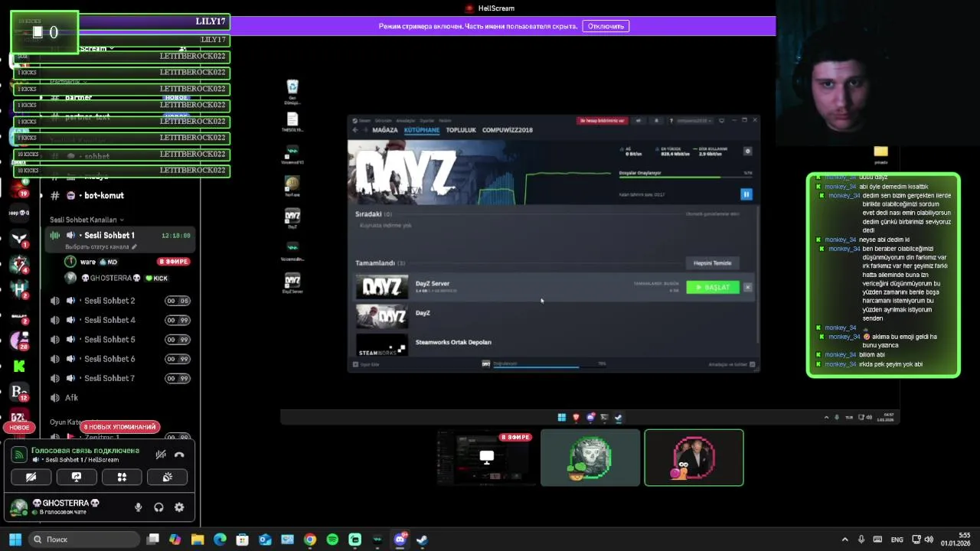The height and width of the screenshot is (551, 980).
Task: Open the soundboard button
Action: click(168, 477)
